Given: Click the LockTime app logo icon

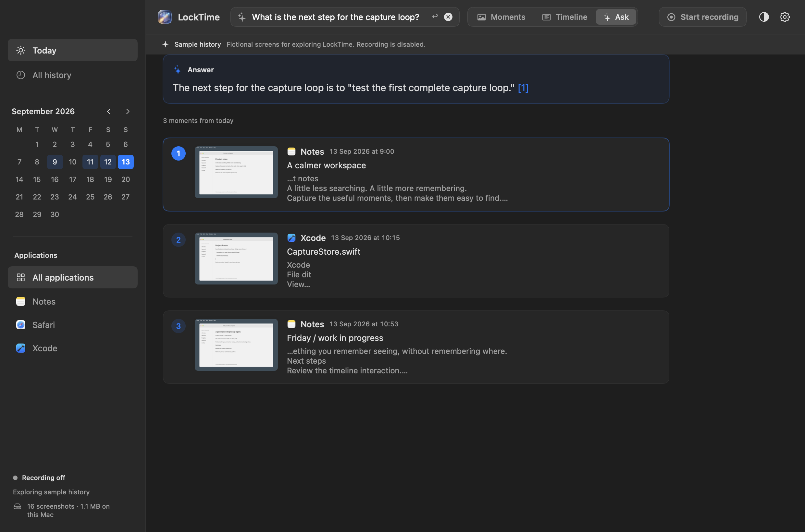Looking at the screenshot, I should (165, 17).
